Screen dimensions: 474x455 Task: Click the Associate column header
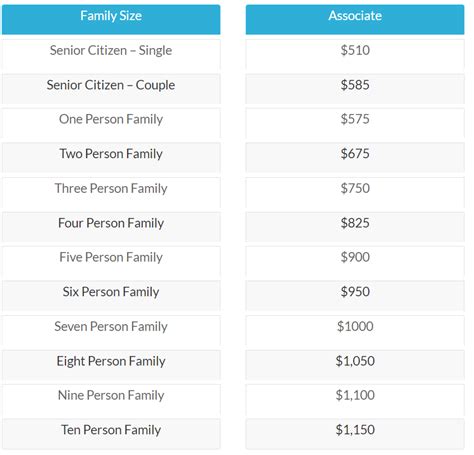[x=355, y=19]
